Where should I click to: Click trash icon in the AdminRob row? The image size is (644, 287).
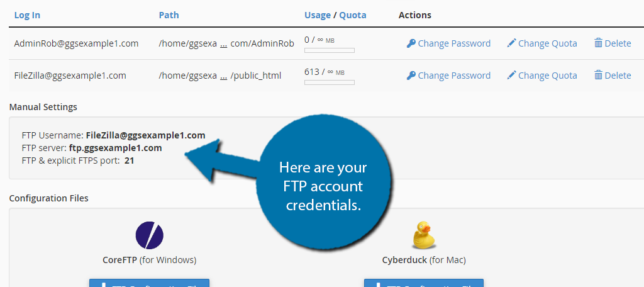pos(598,43)
